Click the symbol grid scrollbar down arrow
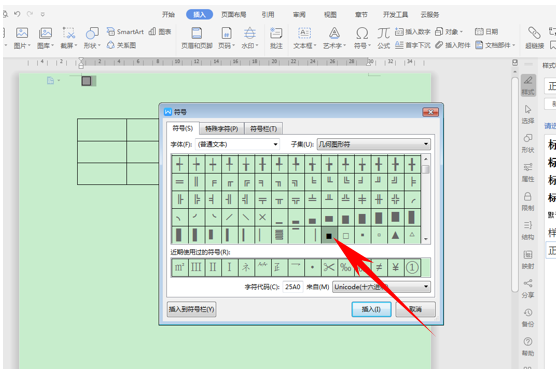This screenshot has height=376, width=560. pos(426,239)
